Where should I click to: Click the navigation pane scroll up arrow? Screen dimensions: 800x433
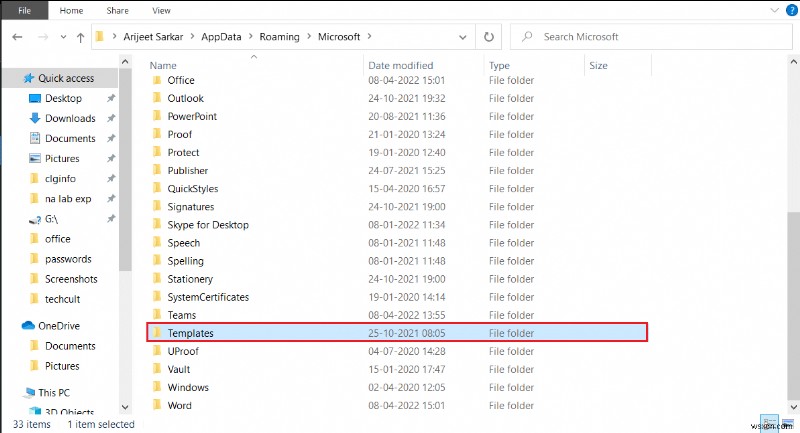(x=125, y=62)
